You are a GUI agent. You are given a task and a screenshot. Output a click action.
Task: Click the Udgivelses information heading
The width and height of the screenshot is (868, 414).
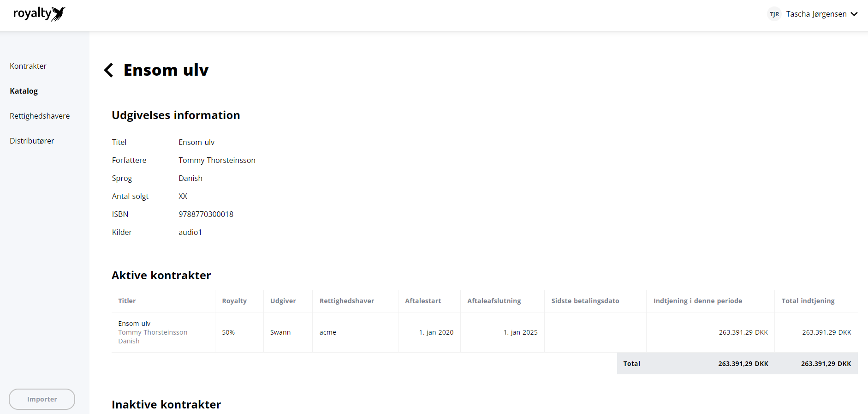click(176, 115)
